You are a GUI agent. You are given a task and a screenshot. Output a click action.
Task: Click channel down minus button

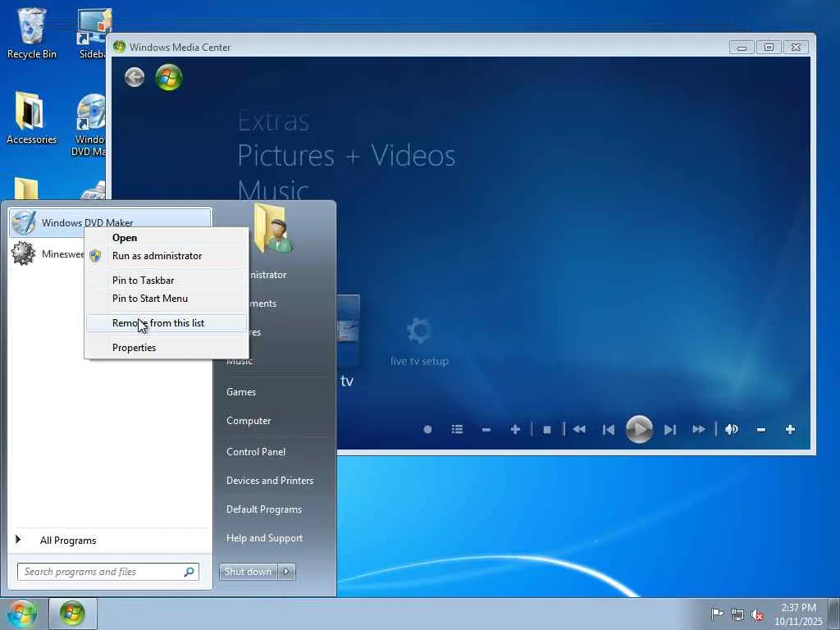(486, 430)
